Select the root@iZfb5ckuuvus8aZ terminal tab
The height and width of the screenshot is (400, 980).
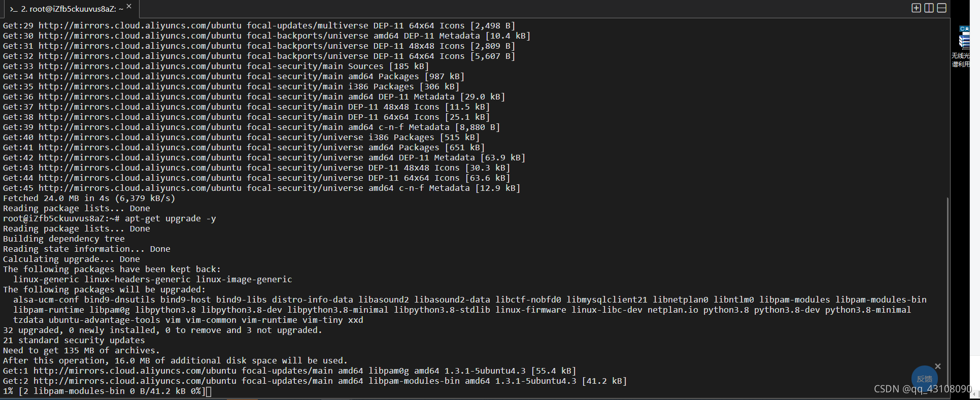(70, 9)
